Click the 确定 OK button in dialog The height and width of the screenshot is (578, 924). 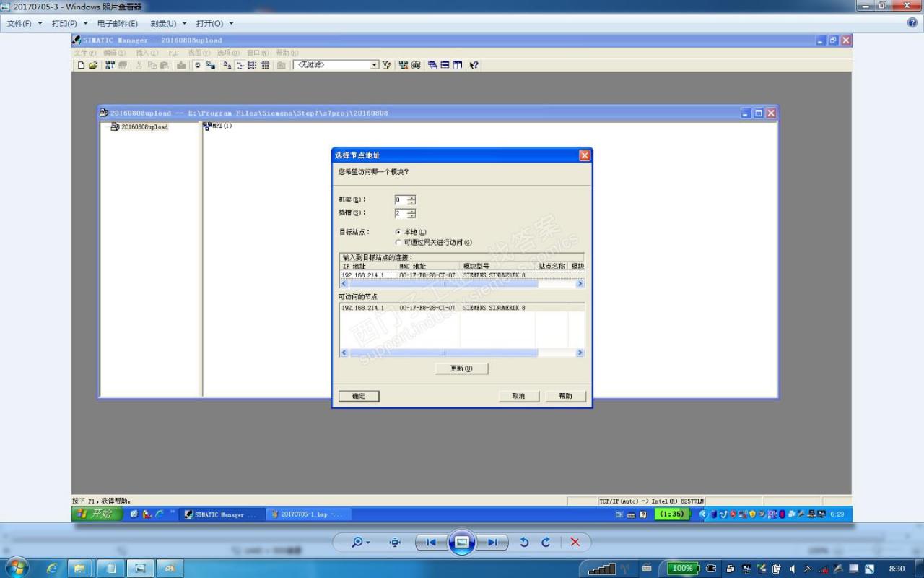coord(359,396)
